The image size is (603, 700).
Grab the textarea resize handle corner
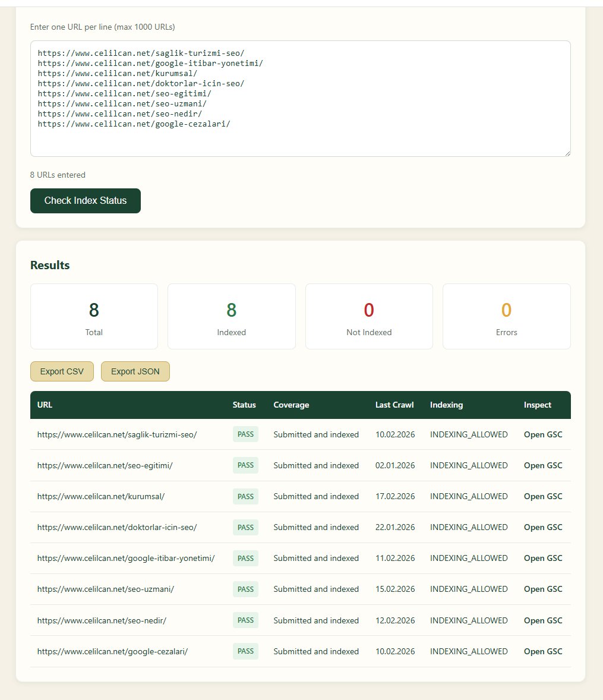pyautogui.click(x=567, y=153)
